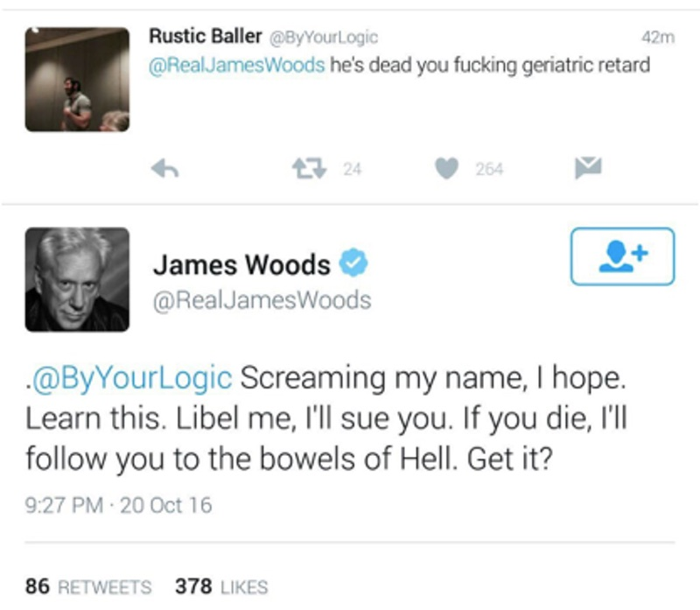The image size is (700, 610).
Task: Click the reply arrow icon
Action: (x=164, y=169)
